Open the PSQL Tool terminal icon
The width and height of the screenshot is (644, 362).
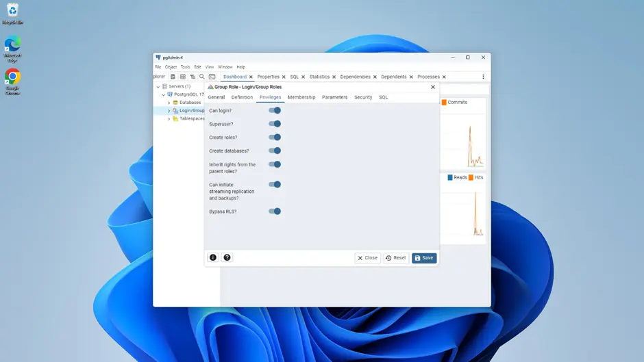(212, 77)
